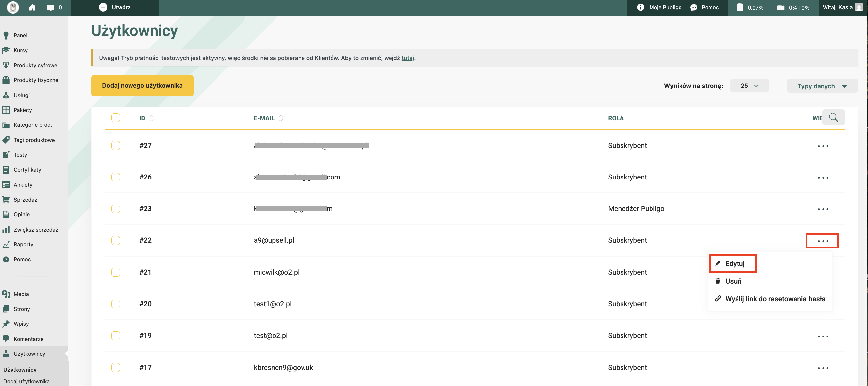Screen dimensions: 868x386
Task: Click the home icon in top bar
Action: 32,7
